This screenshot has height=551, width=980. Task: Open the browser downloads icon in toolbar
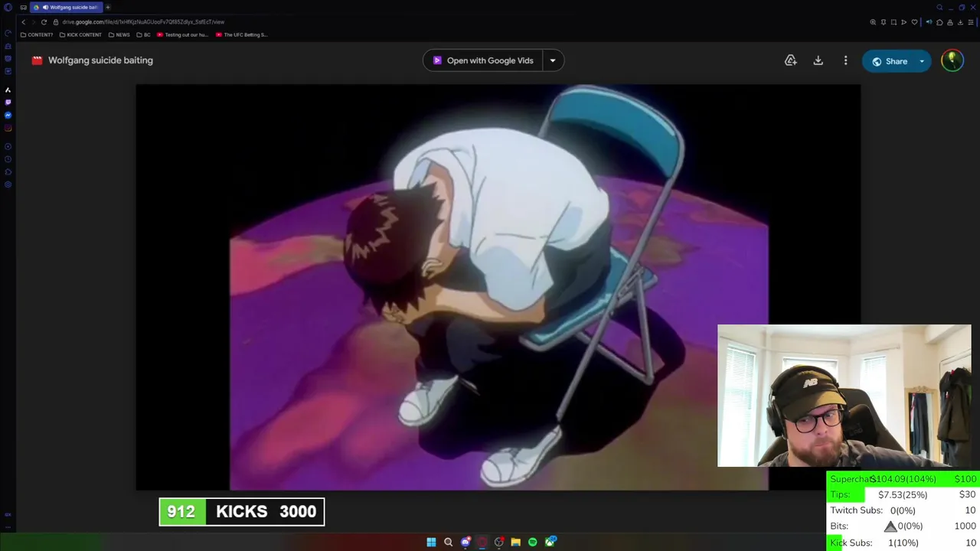pyautogui.click(x=960, y=22)
